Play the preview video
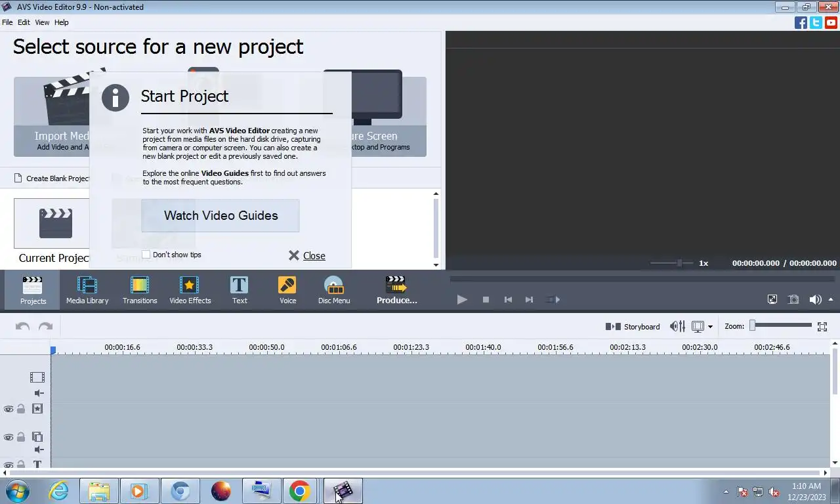This screenshot has height=504, width=840. 462,299
